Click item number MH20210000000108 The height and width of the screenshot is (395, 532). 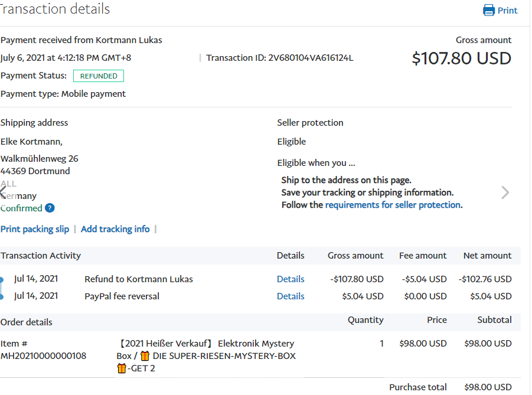coord(44,356)
